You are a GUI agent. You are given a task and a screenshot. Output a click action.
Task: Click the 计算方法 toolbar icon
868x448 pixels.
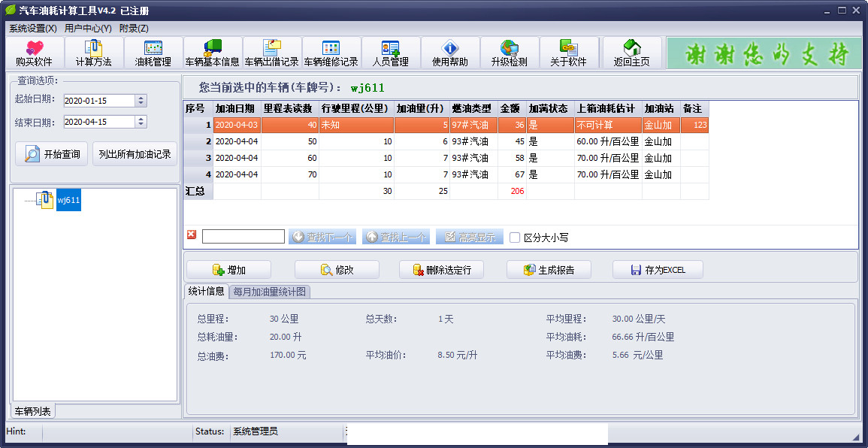click(94, 53)
